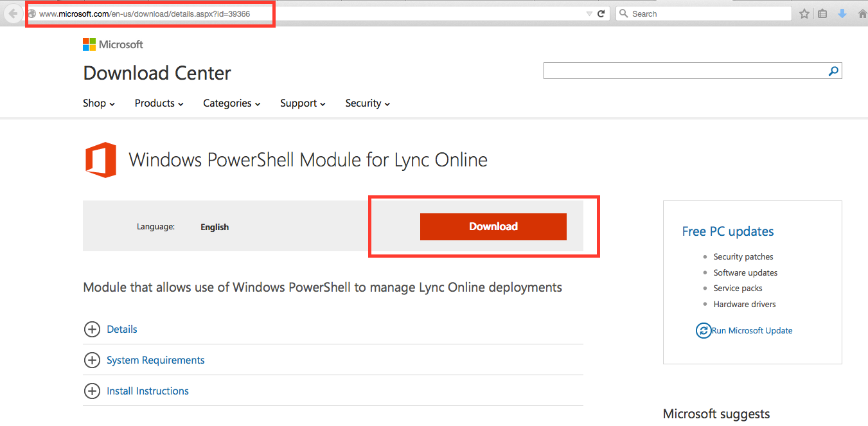Open the URL history dropdown arrow
The width and height of the screenshot is (868, 426).
click(x=589, y=13)
